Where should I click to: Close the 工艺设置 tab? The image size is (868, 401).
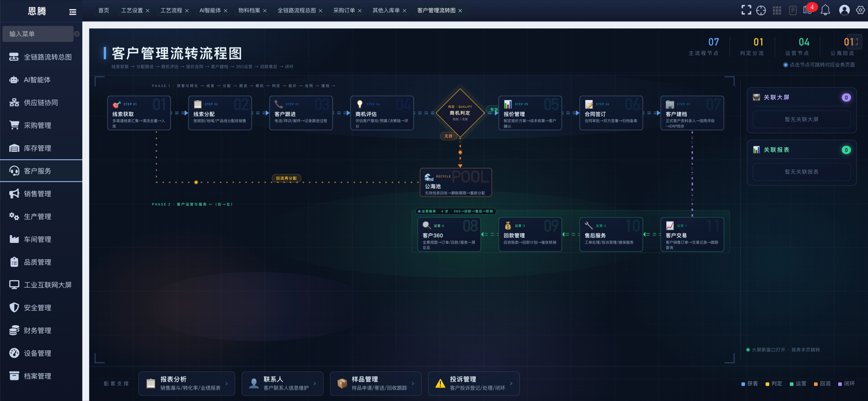148,11
